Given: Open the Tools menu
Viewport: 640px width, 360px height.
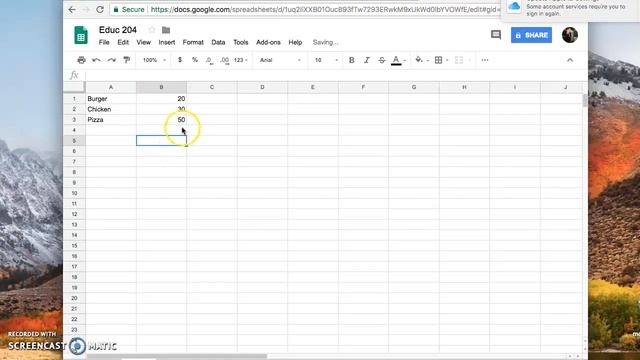Looking at the screenshot, I should (241, 42).
